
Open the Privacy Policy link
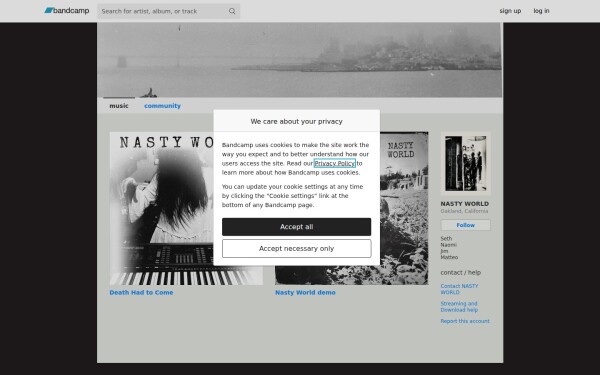[x=334, y=163]
